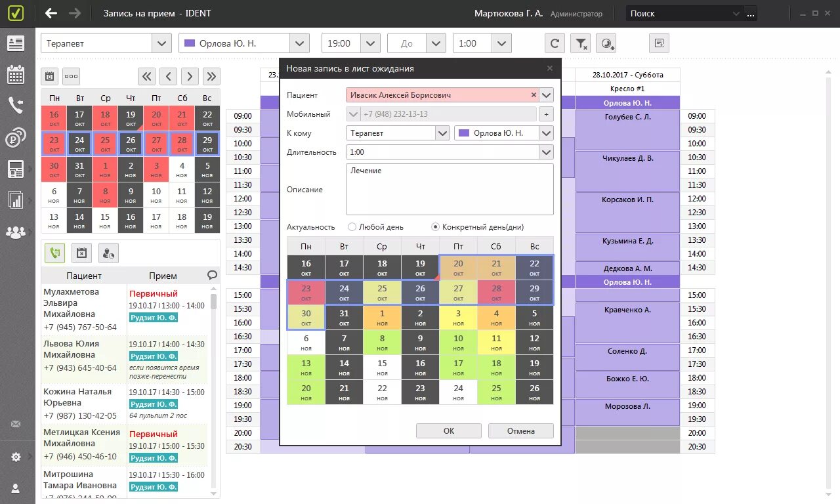
Task: Toggle 31 окт in dialog calendar
Action: pos(344,317)
